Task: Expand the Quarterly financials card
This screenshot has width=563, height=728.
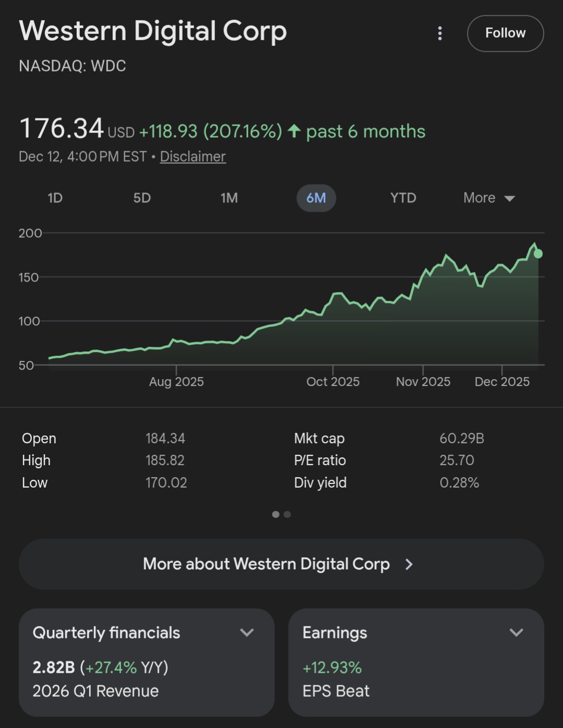Action: click(247, 633)
